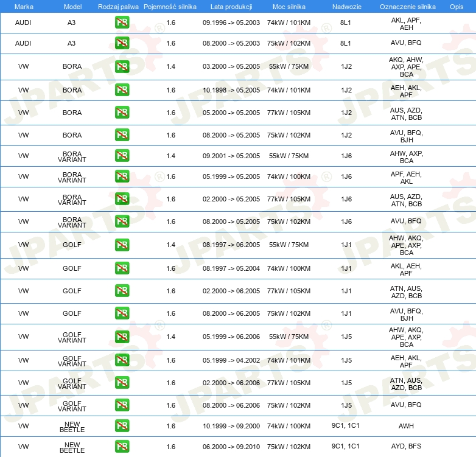The width and height of the screenshot is (476, 457).
Task: Click fuel icon in AUDI A3 74kW row
Action: [122, 23]
